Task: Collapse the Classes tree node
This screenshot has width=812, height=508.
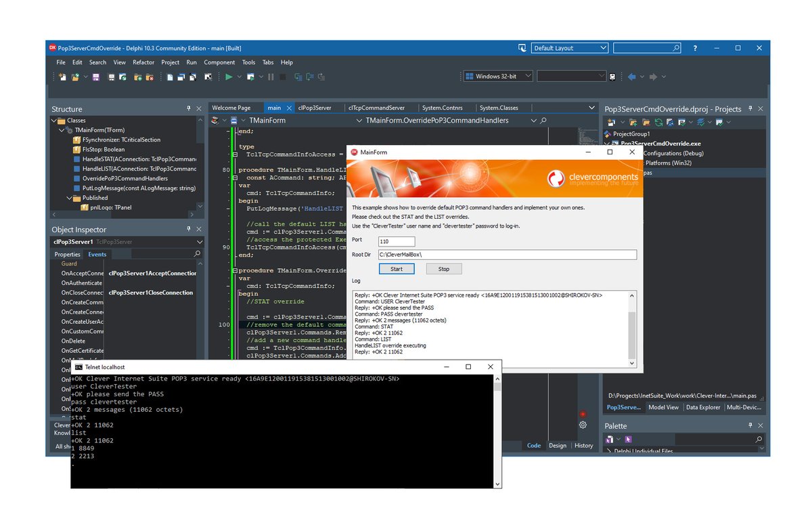Action: (54, 121)
